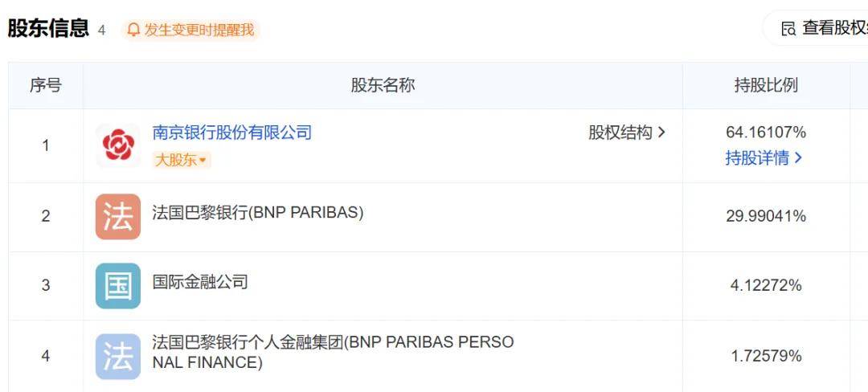Select 法国巴黎银行(BNP PARIBAS) shareholder name
The height and width of the screenshot is (392, 868).
coord(258,213)
